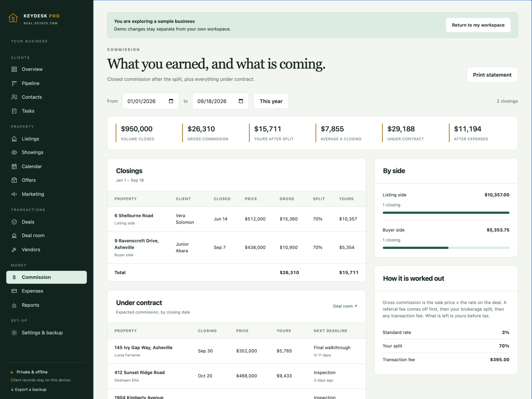Click the Vendors wrench icon
This screenshot has width=532, height=399.
14,250
